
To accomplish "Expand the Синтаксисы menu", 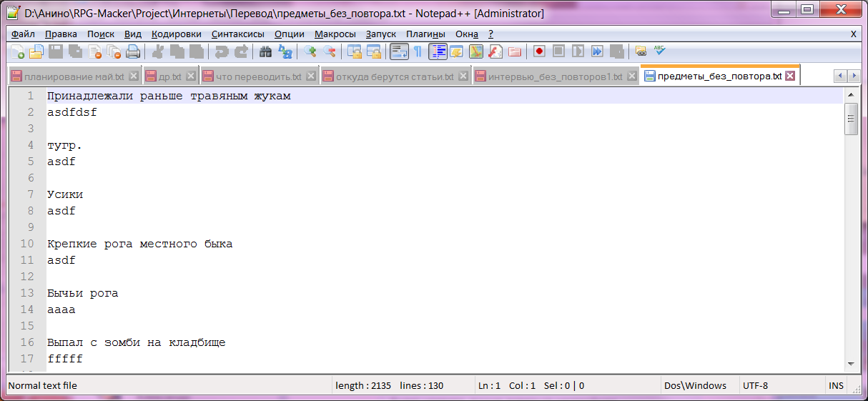I will (x=237, y=34).
